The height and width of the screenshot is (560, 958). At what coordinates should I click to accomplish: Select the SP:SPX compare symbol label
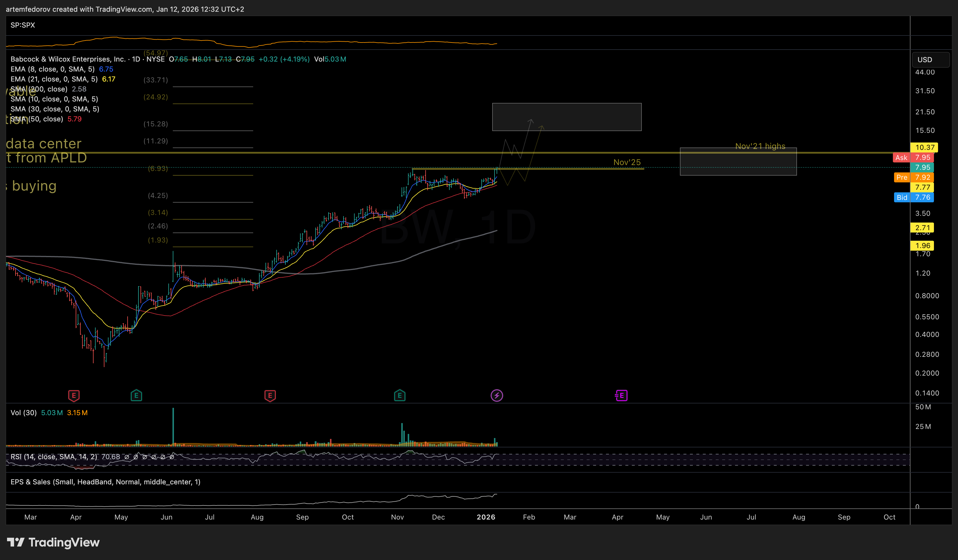click(x=23, y=25)
